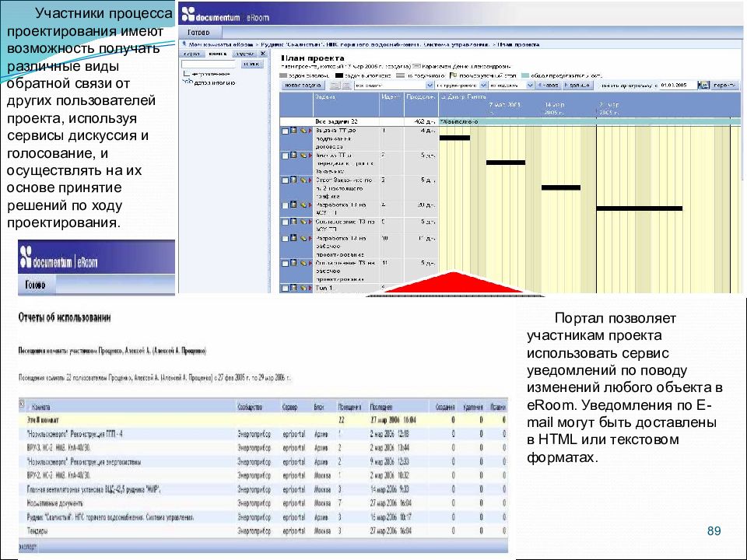Open the Мои комнаты eRoom breadcrumb link
Viewport: 747px width, 560px height.
[220, 44]
